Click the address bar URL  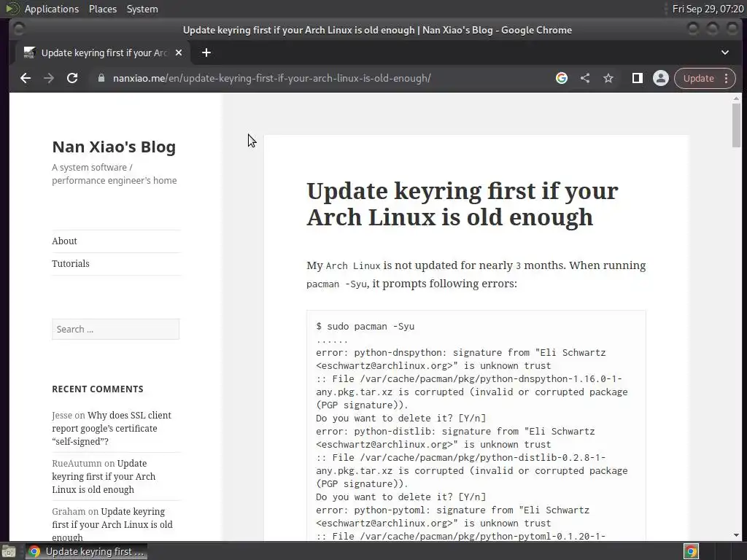[x=271, y=78]
